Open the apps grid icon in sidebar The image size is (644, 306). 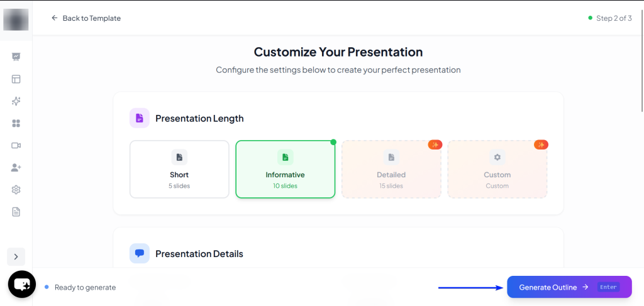16,123
